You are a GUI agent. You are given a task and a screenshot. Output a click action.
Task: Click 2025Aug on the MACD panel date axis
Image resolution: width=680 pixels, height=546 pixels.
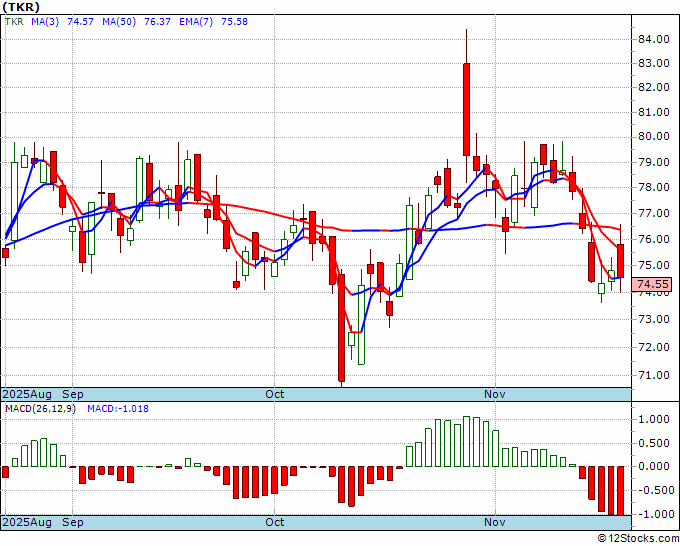[27, 522]
